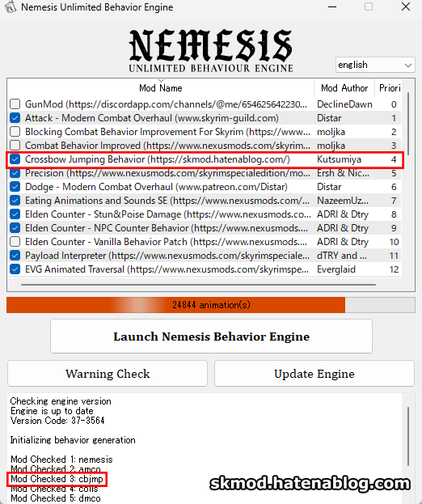
Task: Sort by the Mod Author column header
Action: (x=344, y=87)
